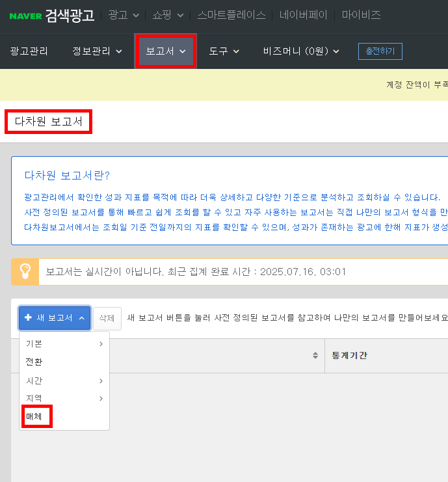Open the 도구 dropdown menu
Screen dimensions: 448x482
(x=224, y=51)
